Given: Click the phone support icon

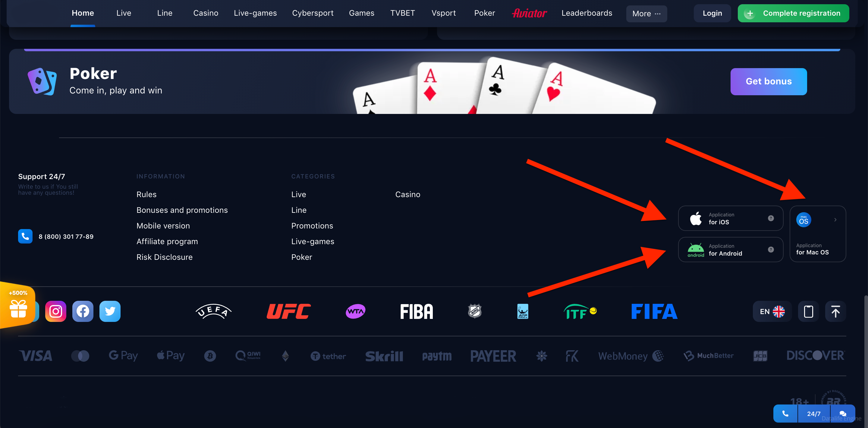Looking at the screenshot, I should tap(25, 236).
